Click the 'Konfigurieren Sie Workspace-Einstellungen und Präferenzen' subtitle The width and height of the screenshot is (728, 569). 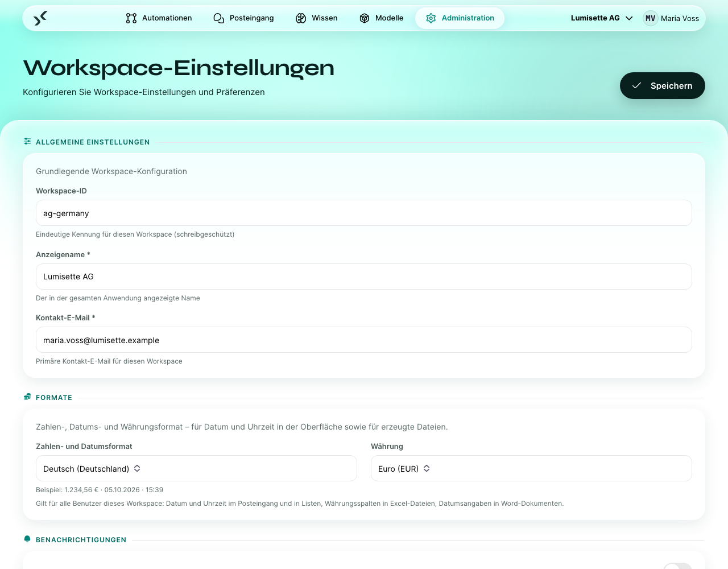click(x=144, y=92)
